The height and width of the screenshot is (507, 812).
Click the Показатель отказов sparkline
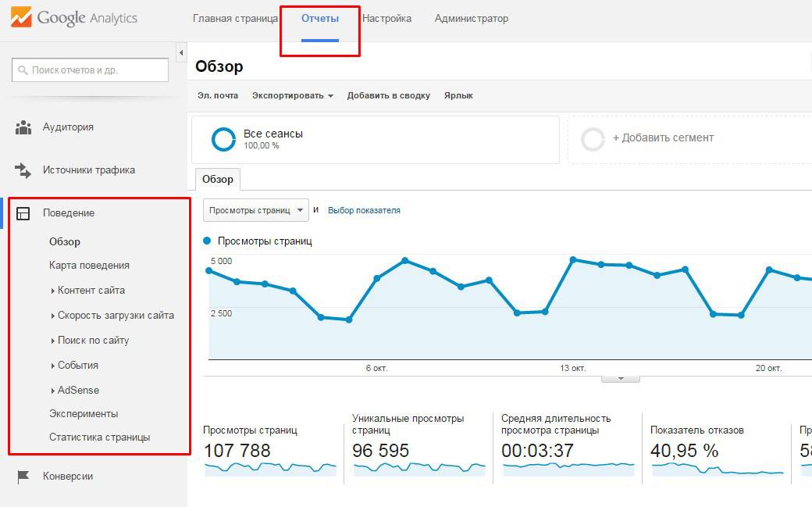point(718,468)
